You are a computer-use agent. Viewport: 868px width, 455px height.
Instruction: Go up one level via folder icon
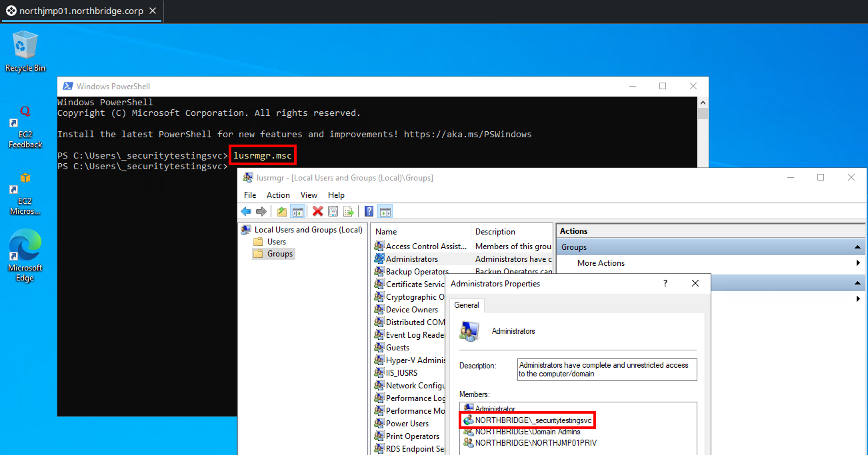click(282, 211)
